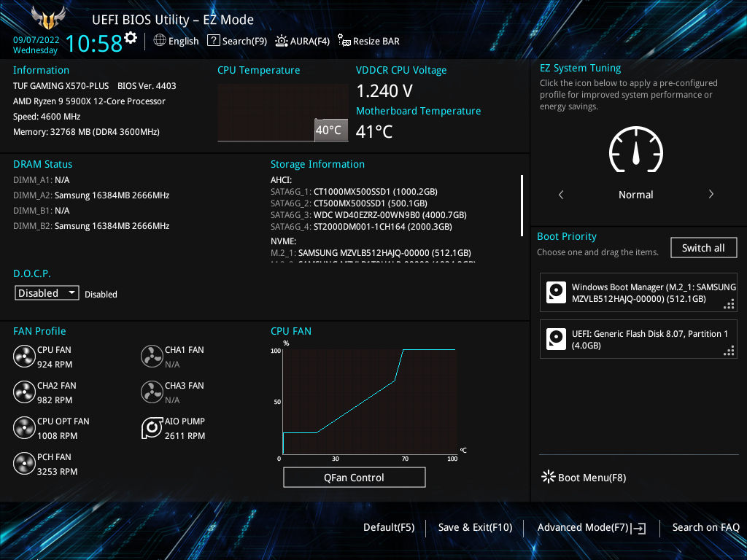Open AURA(F4) lighting icon
The image size is (747, 560).
pyautogui.click(x=282, y=41)
